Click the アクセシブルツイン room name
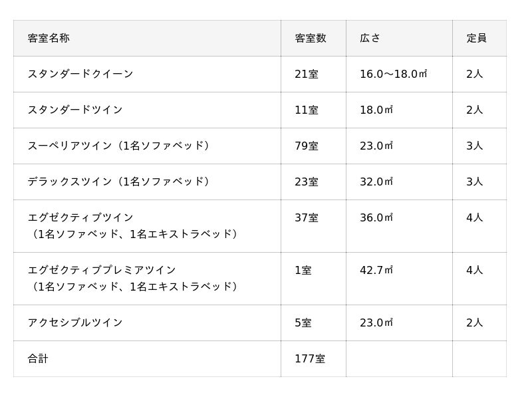 click(x=75, y=323)
